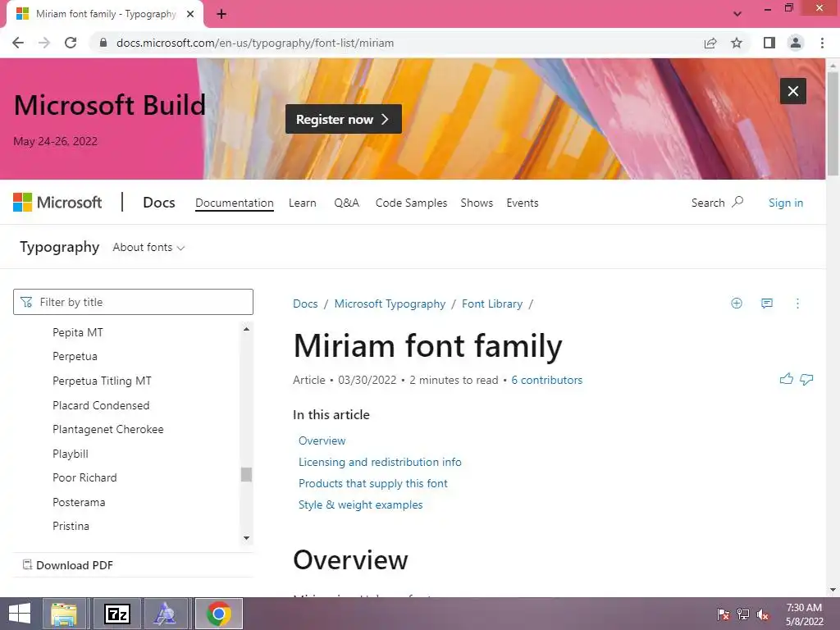Select Playbill in the list
This screenshot has width=840, height=630.
tap(71, 454)
